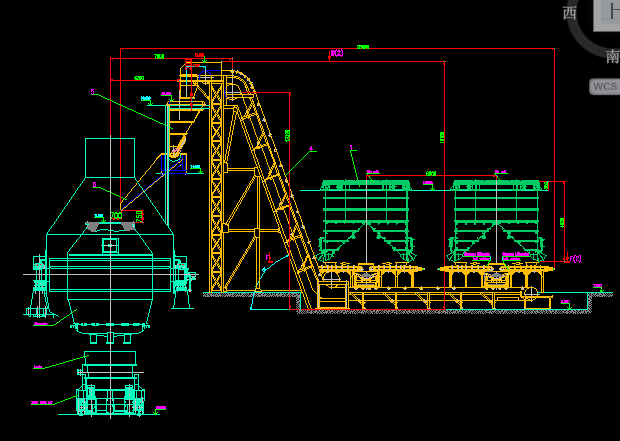
Task: Select the magenta callout number 6
Action: tap(95, 185)
